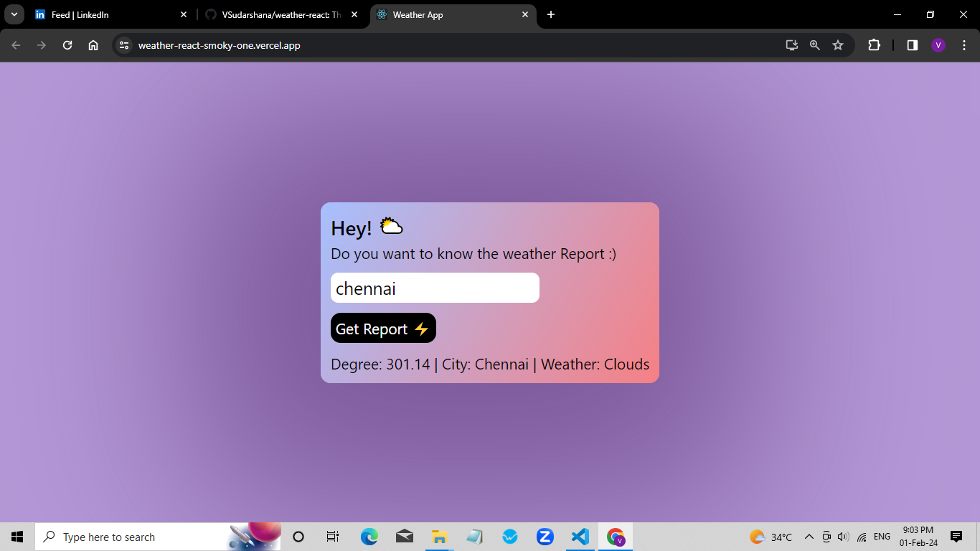The width and height of the screenshot is (980, 551).
Task: Switch to the VSudarshana/weather-react GitHub tab
Action: coord(281,14)
